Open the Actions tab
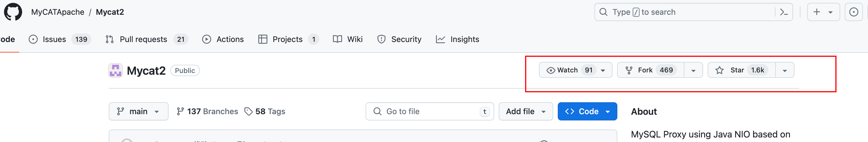Viewport: 868px width, 142px height. point(223,39)
